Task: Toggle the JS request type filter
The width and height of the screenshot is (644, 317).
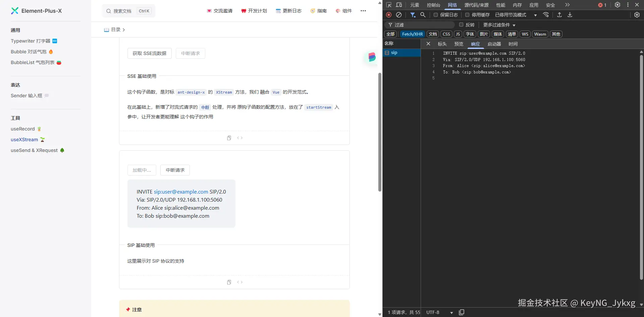Action: point(458,34)
